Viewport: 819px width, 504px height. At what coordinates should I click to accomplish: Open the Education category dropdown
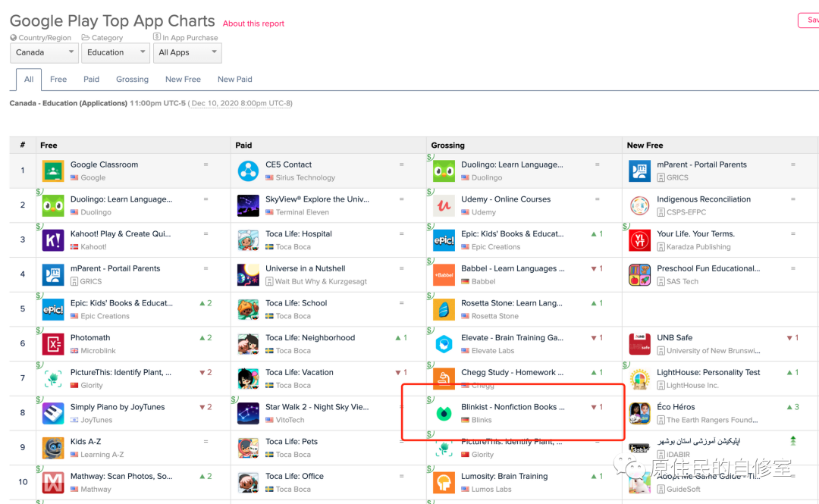point(115,52)
